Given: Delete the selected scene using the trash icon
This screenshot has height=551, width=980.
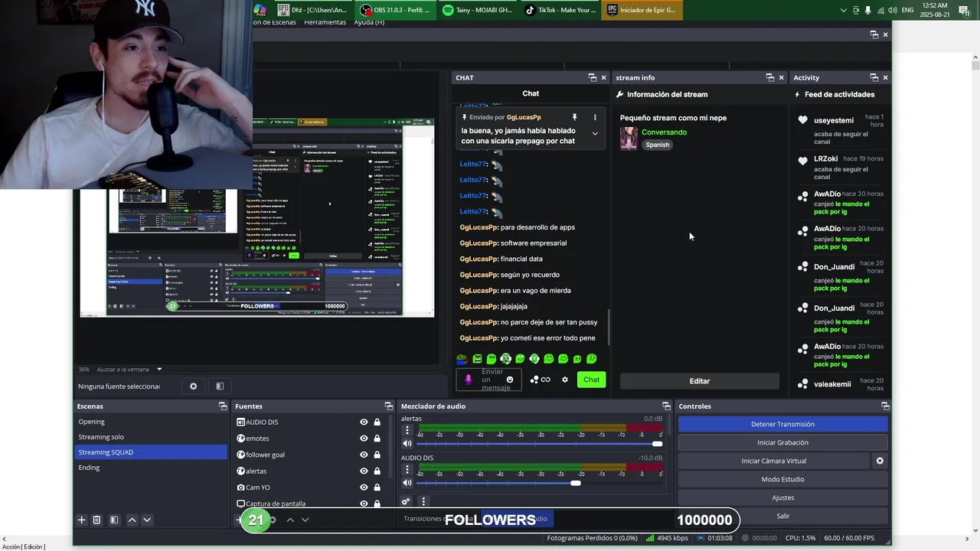Looking at the screenshot, I should [x=96, y=520].
